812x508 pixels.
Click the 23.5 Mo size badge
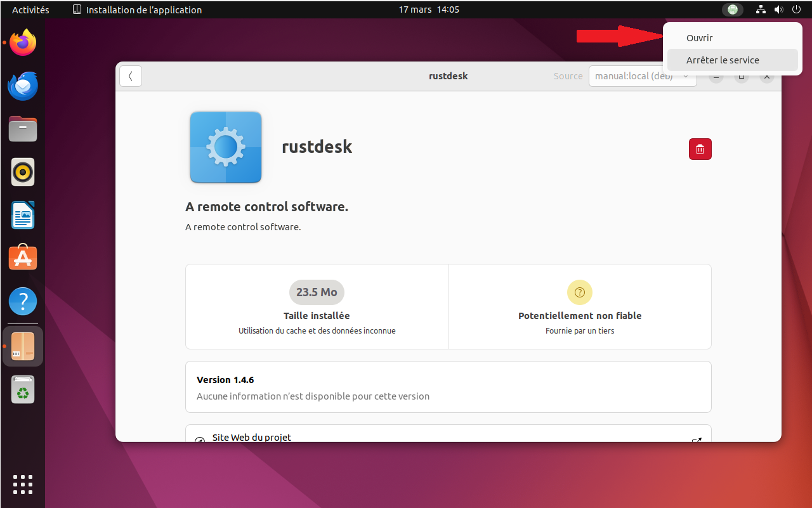[x=317, y=292]
